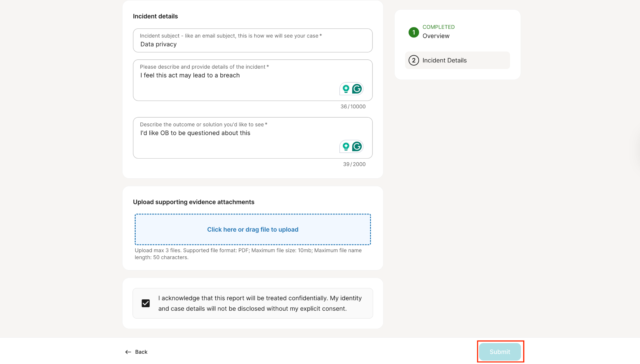Click the COMPLETED status label

click(438, 27)
